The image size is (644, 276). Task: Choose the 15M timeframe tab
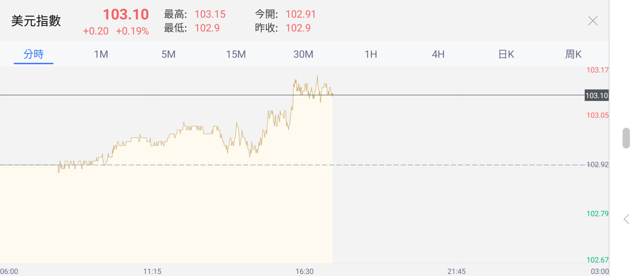pos(236,54)
